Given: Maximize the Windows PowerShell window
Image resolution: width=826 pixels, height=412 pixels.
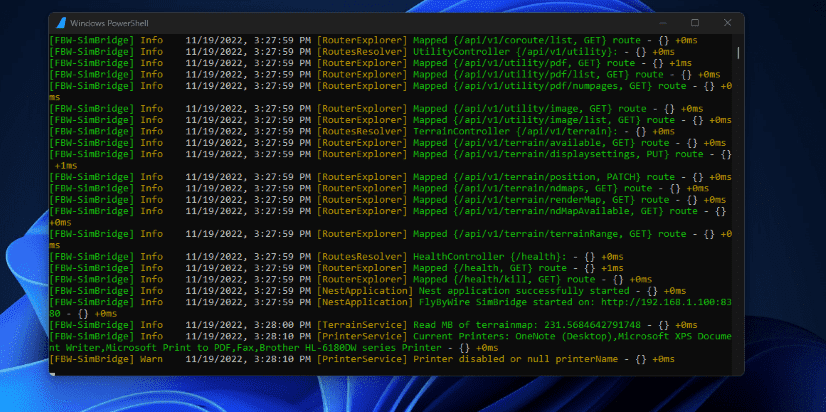Looking at the screenshot, I should 694,22.
